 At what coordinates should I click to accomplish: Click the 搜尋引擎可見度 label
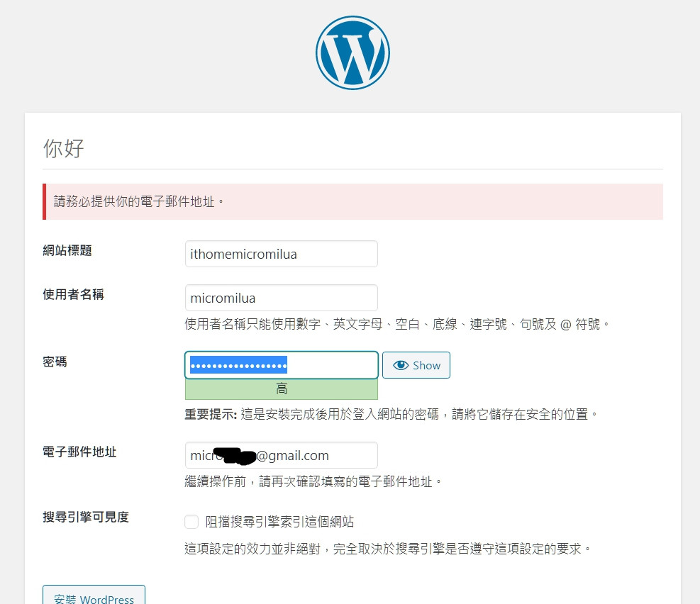(x=86, y=517)
